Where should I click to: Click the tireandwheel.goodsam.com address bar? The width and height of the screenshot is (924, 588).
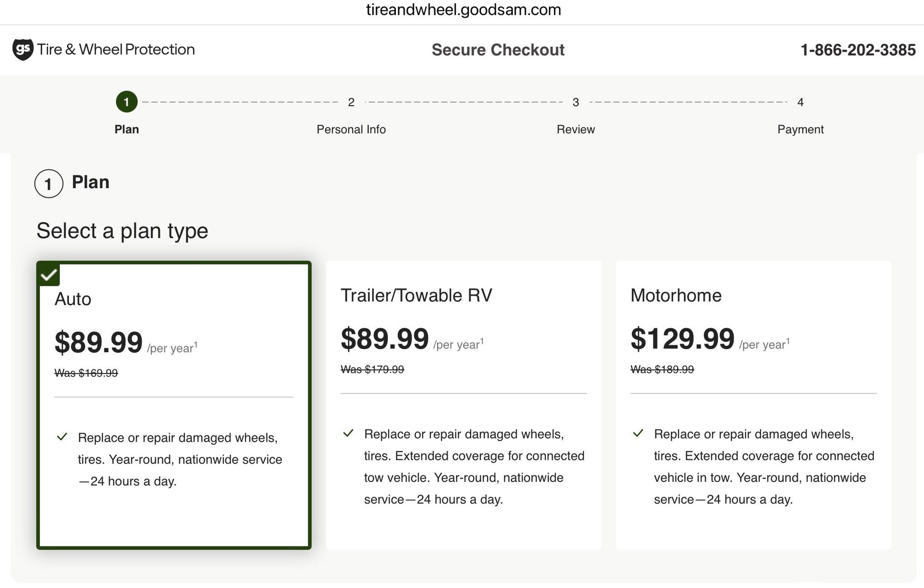[x=463, y=10]
